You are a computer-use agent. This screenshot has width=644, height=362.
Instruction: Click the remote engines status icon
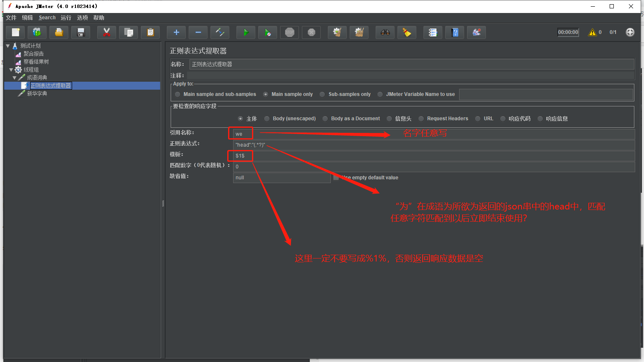coord(630,32)
